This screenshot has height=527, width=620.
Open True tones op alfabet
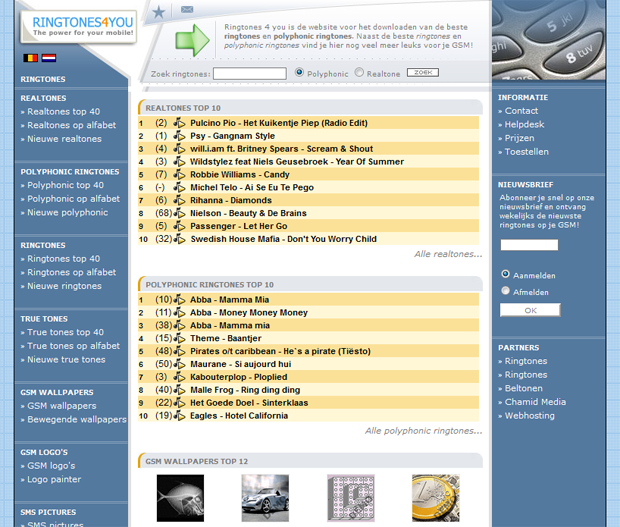pos(73,346)
